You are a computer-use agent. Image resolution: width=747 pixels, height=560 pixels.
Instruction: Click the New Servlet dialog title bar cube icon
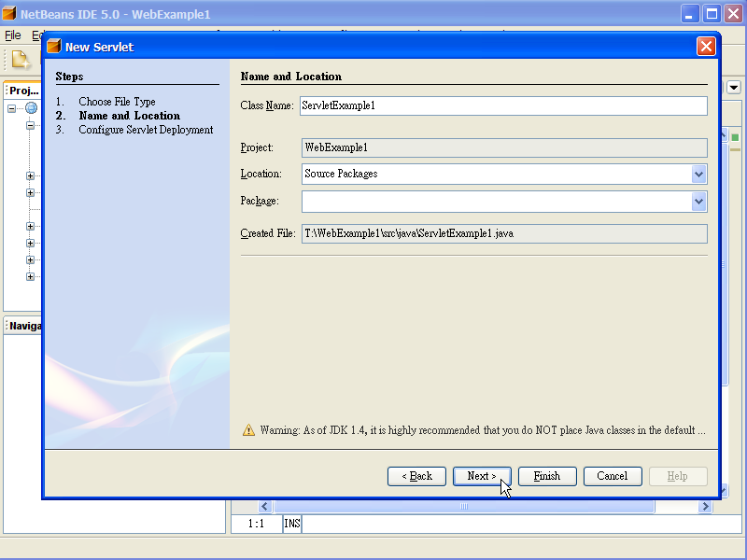click(54, 46)
